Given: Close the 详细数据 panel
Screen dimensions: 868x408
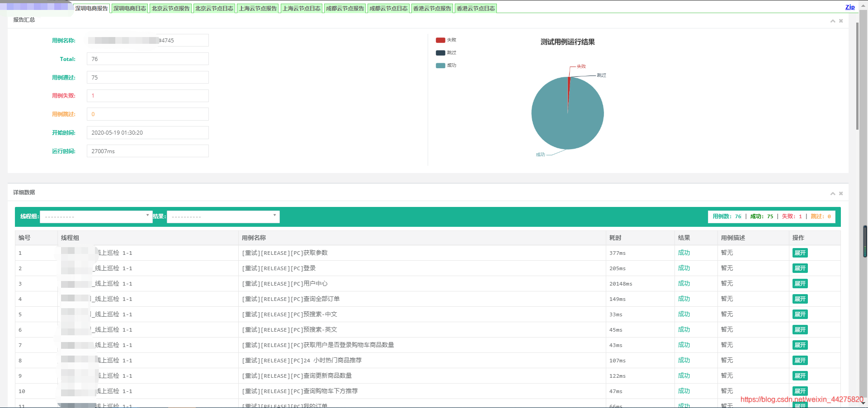Looking at the screenshot, I should pos(841,193).
